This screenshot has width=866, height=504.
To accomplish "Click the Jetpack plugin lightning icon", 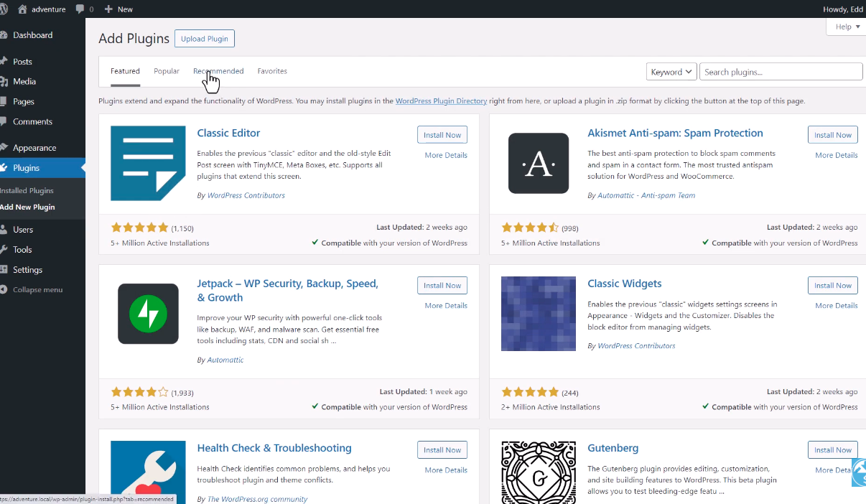I will (148, 314).
